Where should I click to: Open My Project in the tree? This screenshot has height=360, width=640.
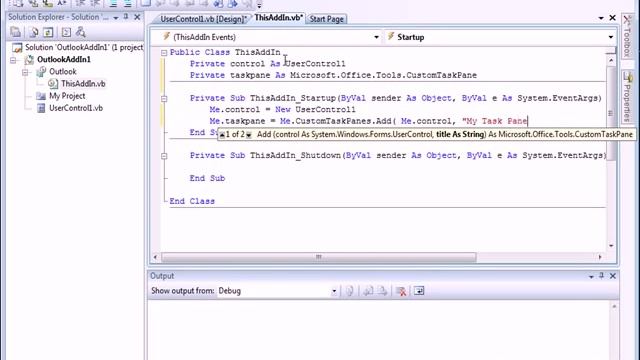(67, 96)
